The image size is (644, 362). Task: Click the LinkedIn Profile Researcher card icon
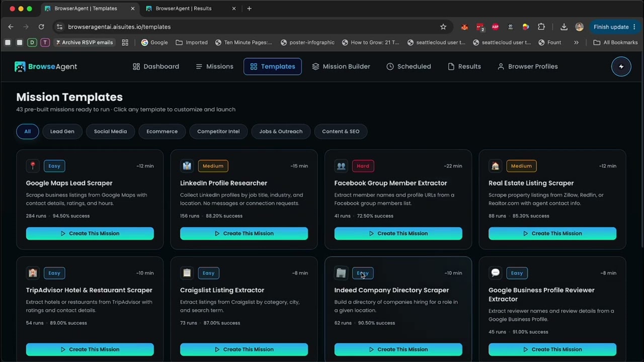[187, 166]
